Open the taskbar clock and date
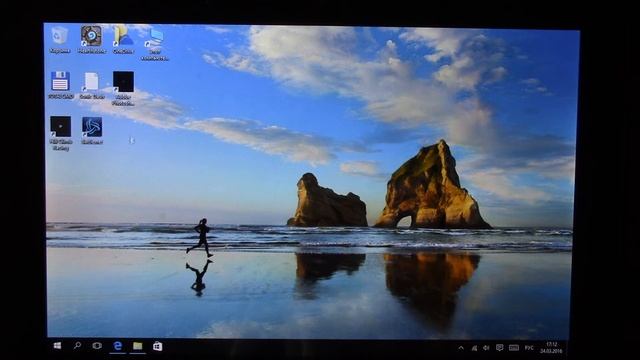Viewport: 640px width, 360px height. (551, 348)
